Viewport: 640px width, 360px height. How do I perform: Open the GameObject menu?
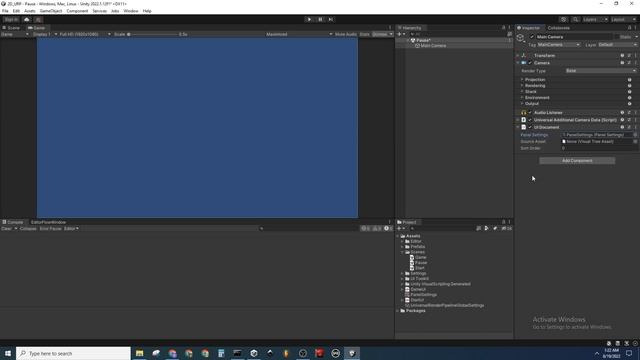[51, 11]
